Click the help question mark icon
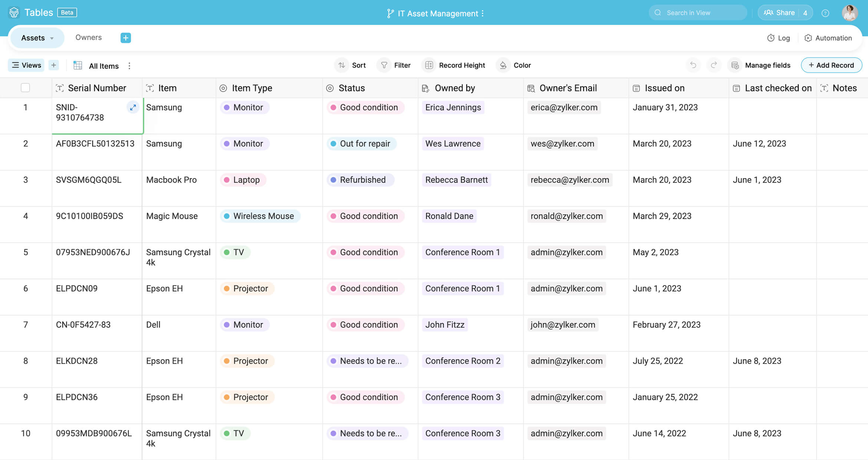 (825, 13)
